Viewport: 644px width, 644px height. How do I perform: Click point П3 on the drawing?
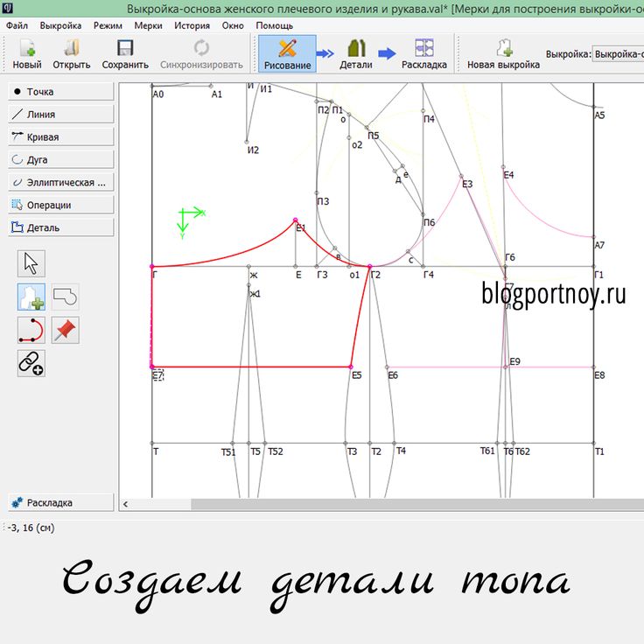[317, 192]
